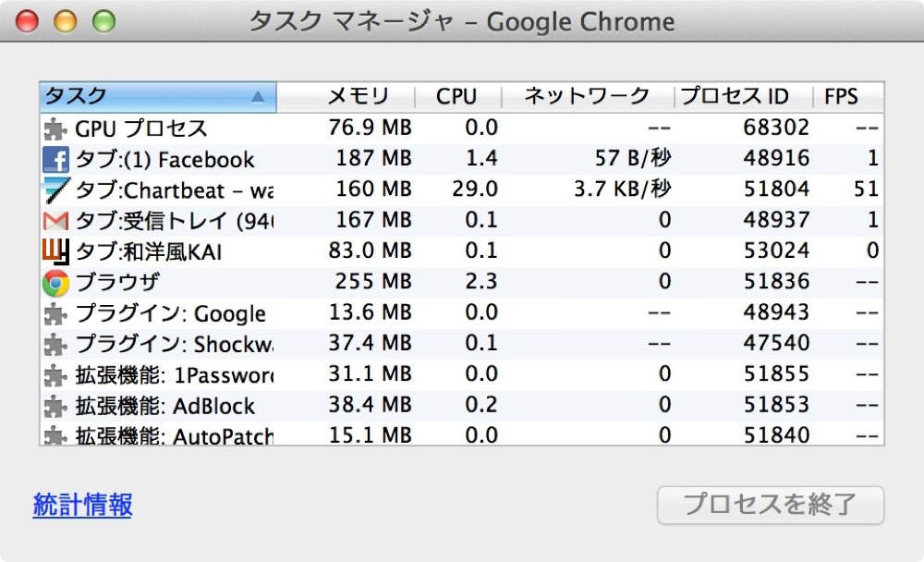
Task: Click the 3.7 KB/秒 network value
Action: coord(623,189)
